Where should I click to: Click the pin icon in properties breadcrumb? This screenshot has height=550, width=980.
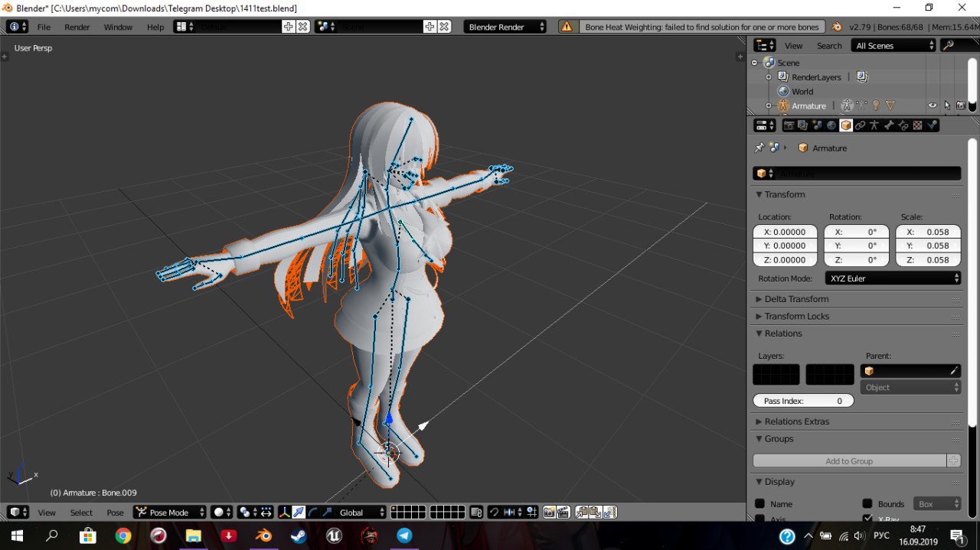759,148
